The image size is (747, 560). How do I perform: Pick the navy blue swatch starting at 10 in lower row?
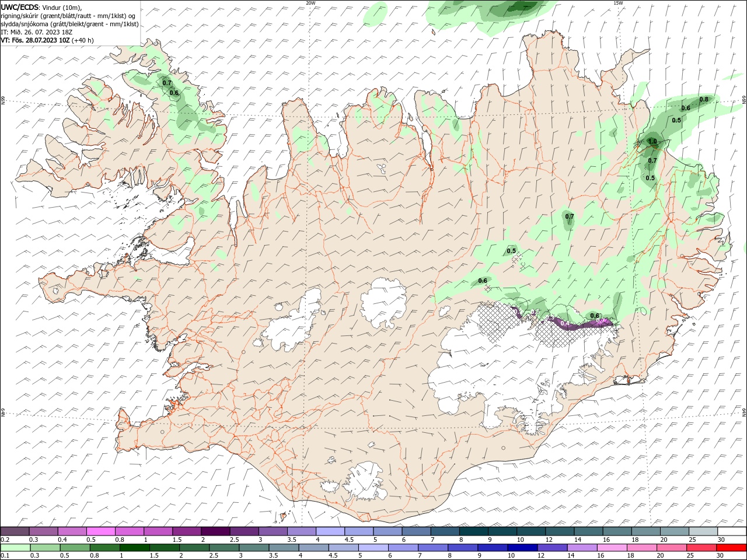(522, 548)
